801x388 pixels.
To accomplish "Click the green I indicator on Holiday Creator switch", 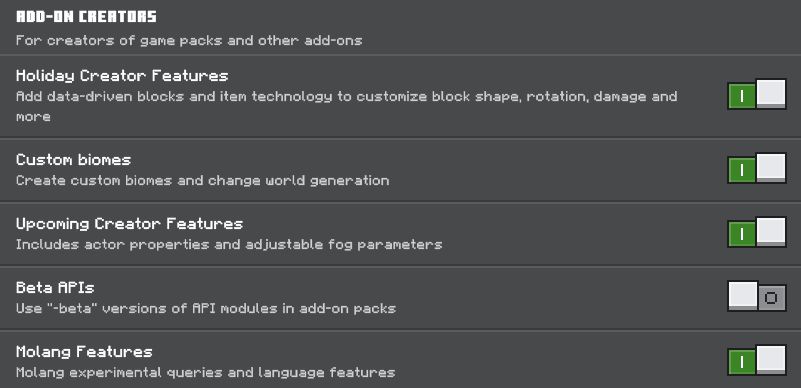I will [742, 96].
